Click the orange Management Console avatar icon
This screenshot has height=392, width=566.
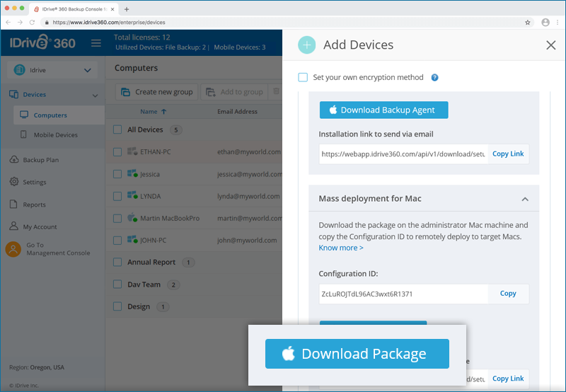(x=13, y=249)
